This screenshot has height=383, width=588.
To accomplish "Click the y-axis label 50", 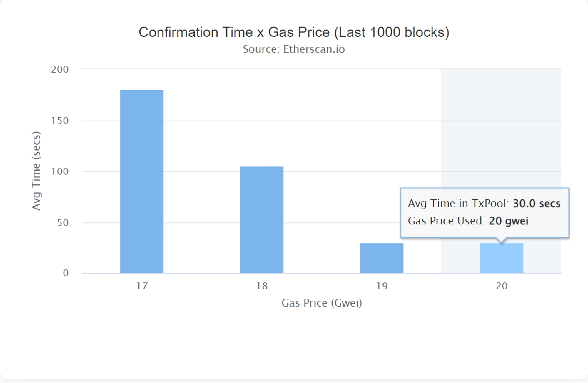I will point(63,223).
